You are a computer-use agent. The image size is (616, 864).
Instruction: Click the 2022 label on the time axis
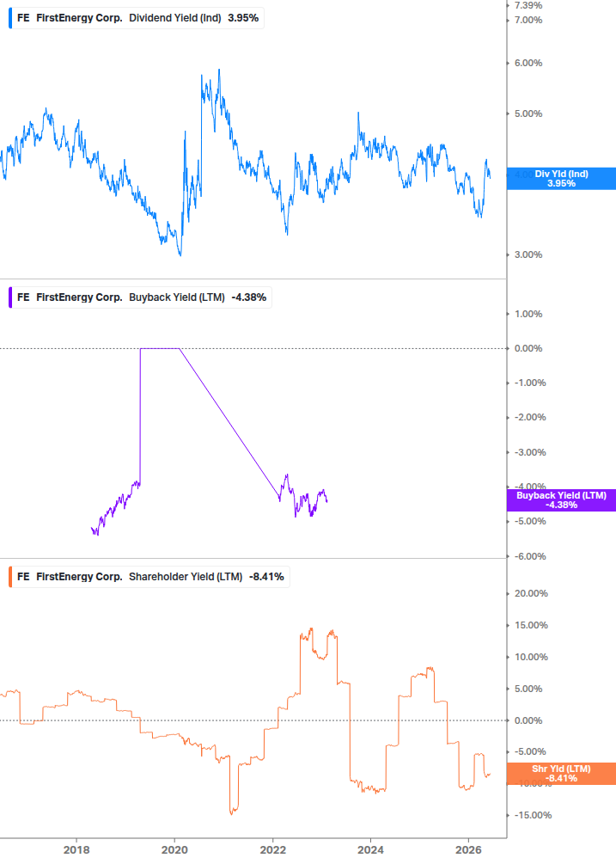coord(273,849)
